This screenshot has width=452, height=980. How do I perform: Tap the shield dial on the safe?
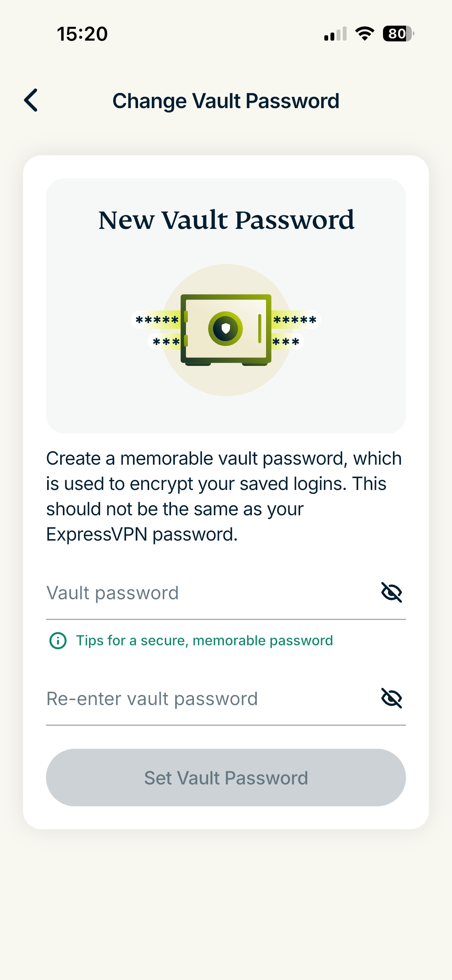pyautogui.click(x=225, y=329)
